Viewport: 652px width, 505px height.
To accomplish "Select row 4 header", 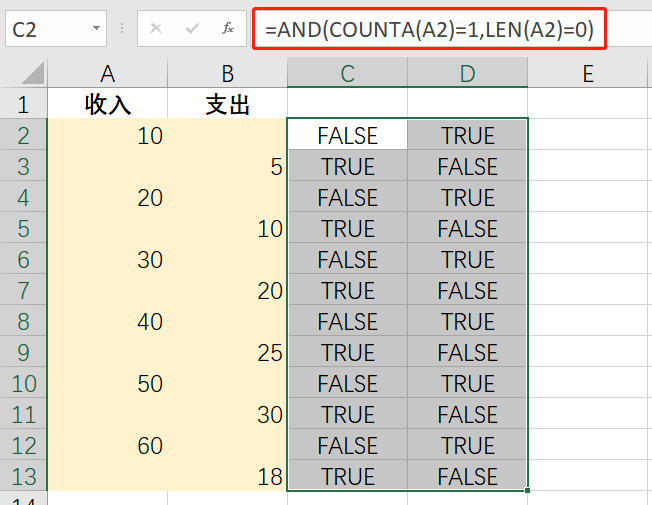I will tap(23, 196).
